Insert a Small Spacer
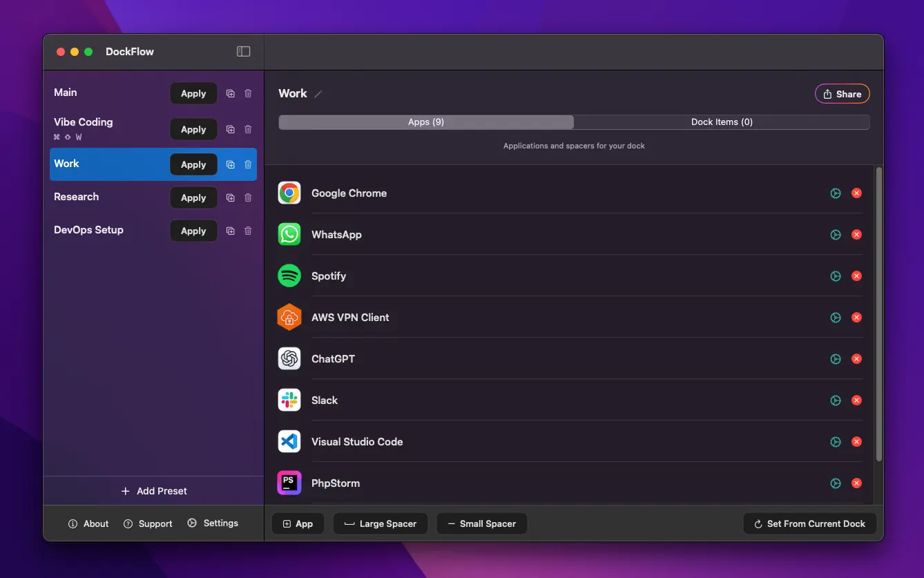 (482, 523)
